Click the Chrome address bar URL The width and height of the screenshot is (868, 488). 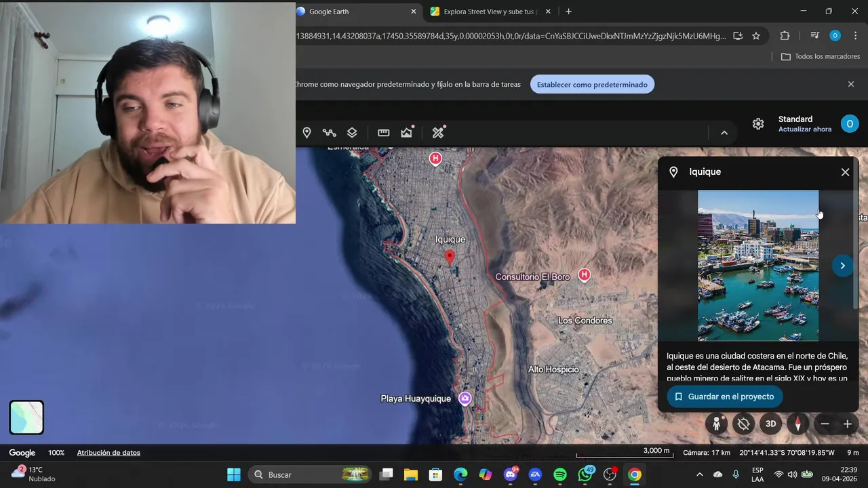(x=511, y=36)
